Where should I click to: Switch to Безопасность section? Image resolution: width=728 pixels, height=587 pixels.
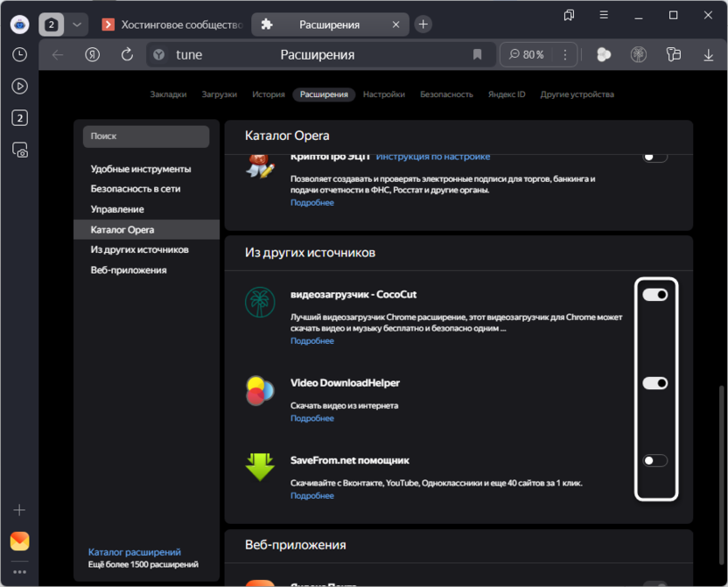pos(446,94)
